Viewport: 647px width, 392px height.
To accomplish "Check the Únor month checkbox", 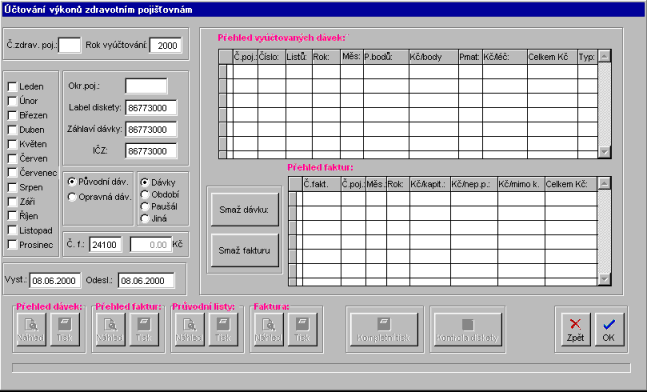I will (12, 101).
